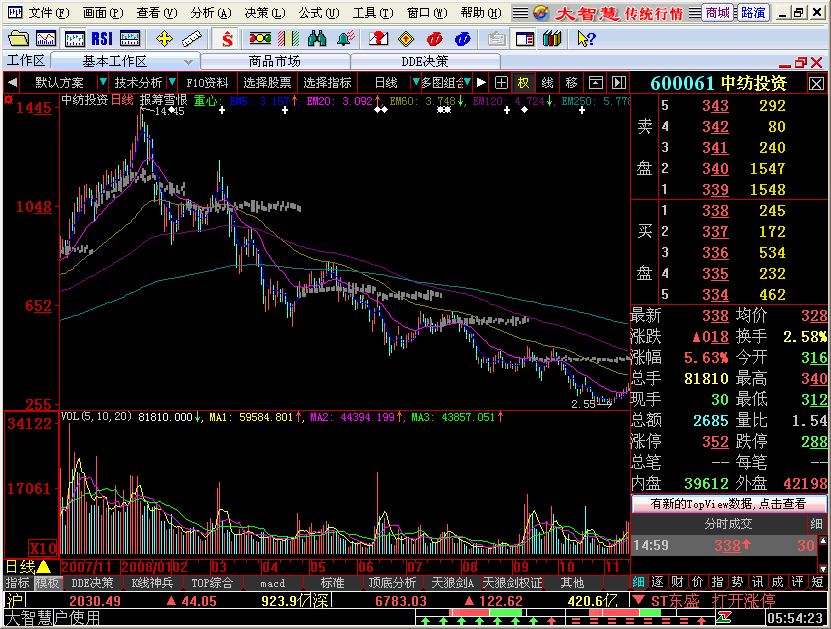Click the context help cursor icon
Screen dimensions: 831x629
586,39
